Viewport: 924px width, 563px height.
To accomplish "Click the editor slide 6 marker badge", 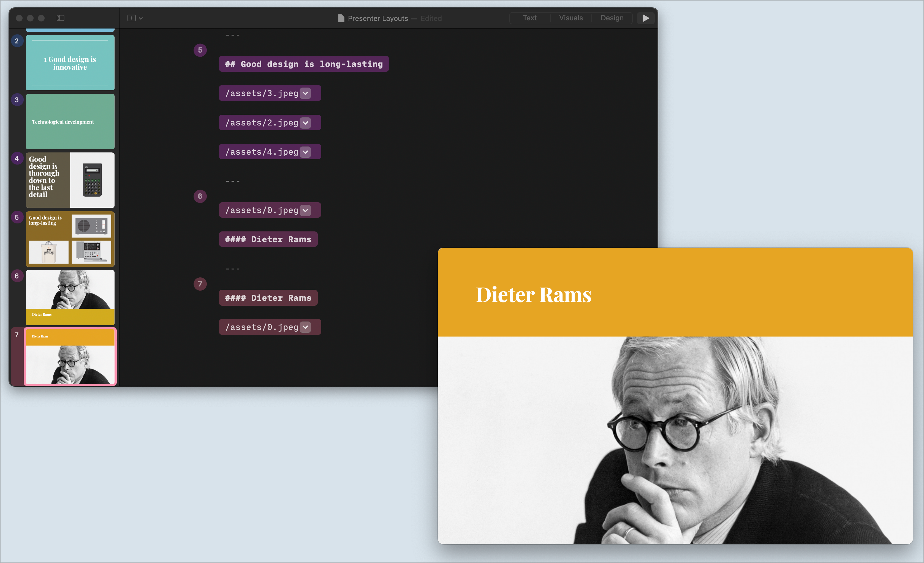I will (x=200, y=196).
